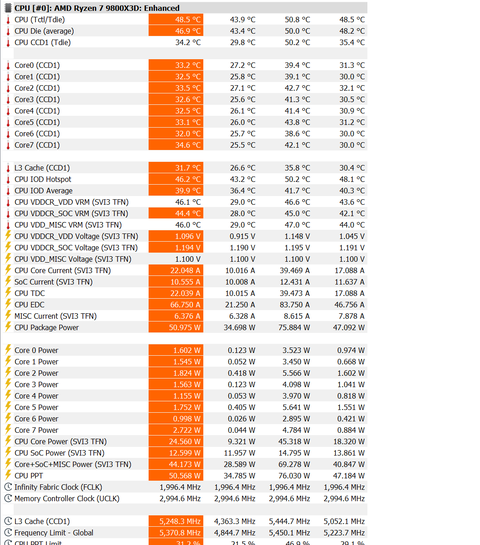The height and width of the screenshot is (545, 480).
Task: Collapse the CPU [#0] AMD Ryzen 7 9800X3D group
Action: 97,8
